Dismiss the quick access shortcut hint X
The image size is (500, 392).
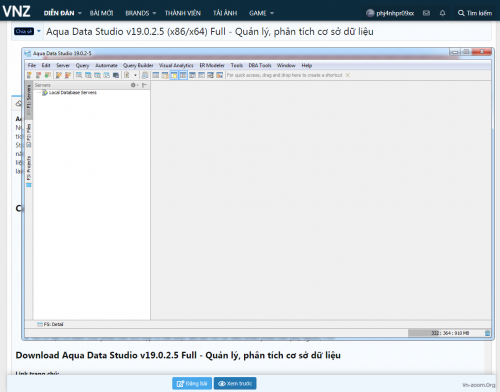tap(348, 75)
